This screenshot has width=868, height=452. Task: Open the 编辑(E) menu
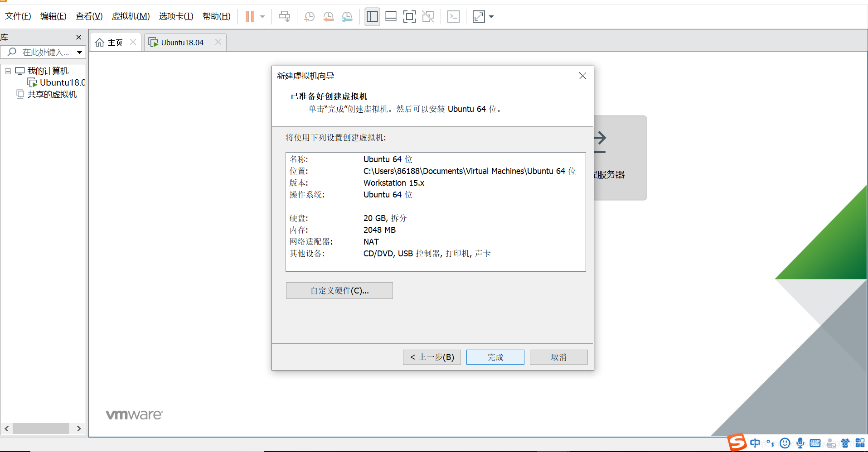point(53,16)
